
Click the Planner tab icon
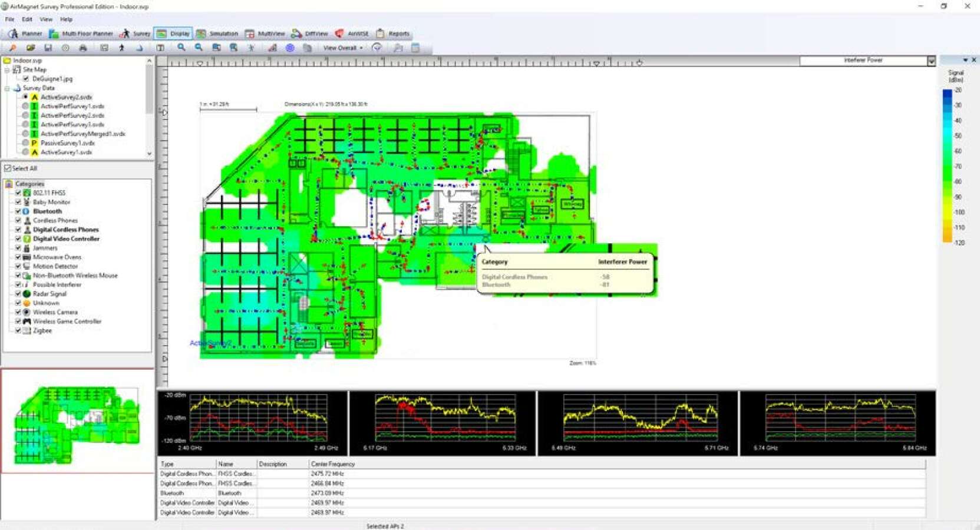pos(13,34)
